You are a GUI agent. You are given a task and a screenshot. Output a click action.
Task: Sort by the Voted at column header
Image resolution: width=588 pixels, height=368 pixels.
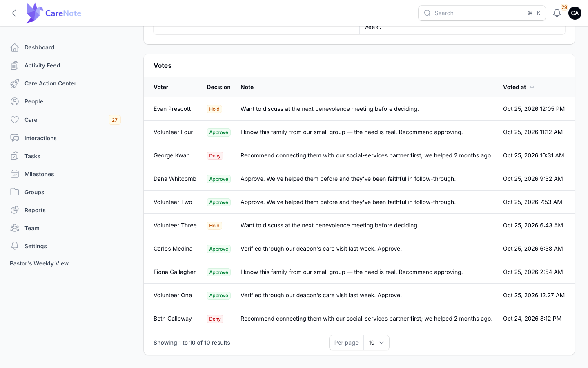519,87
